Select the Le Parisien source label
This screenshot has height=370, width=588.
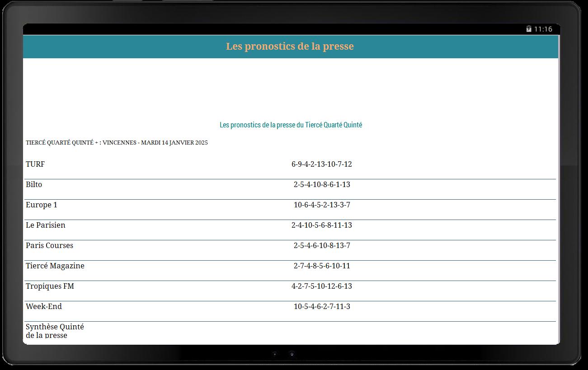tap(46, 225)
